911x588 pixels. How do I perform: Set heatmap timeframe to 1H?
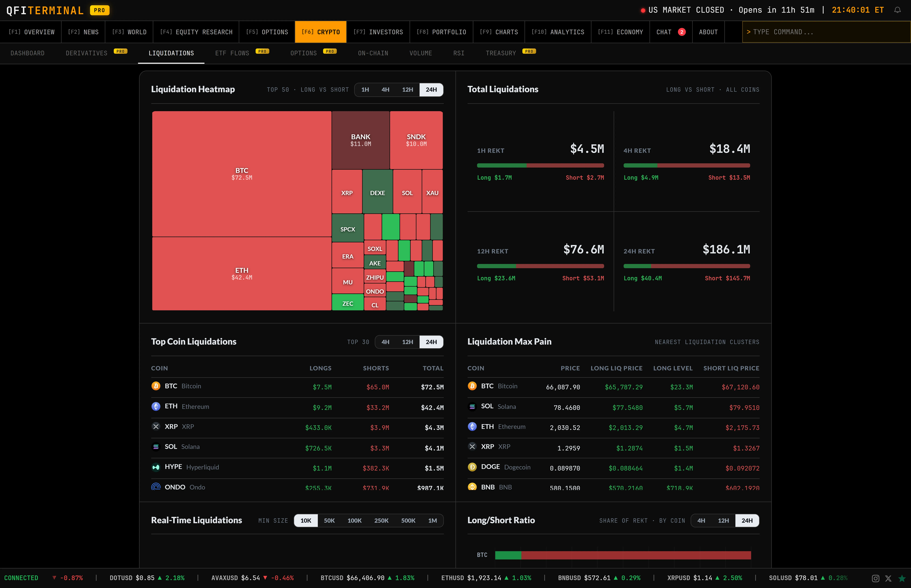(x=365, y=90)
